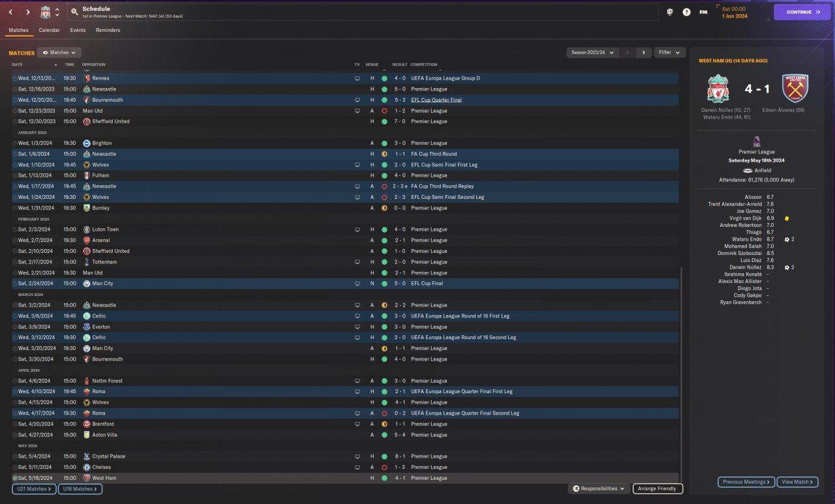835x504 pixels.
Task: Open Previous Meetings
Action: 746,482
